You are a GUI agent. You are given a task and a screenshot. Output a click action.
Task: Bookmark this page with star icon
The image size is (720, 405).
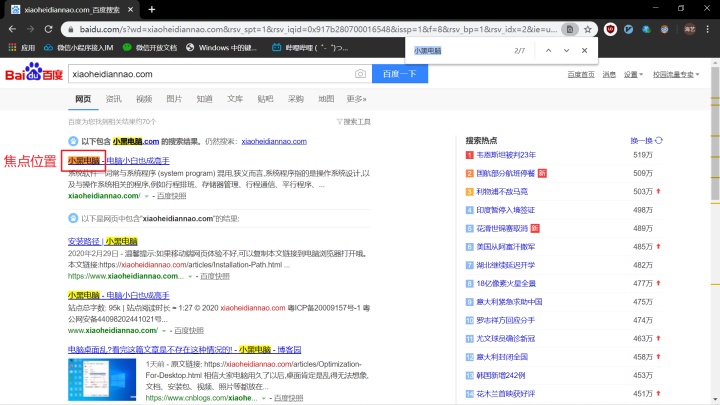point(588,29)
